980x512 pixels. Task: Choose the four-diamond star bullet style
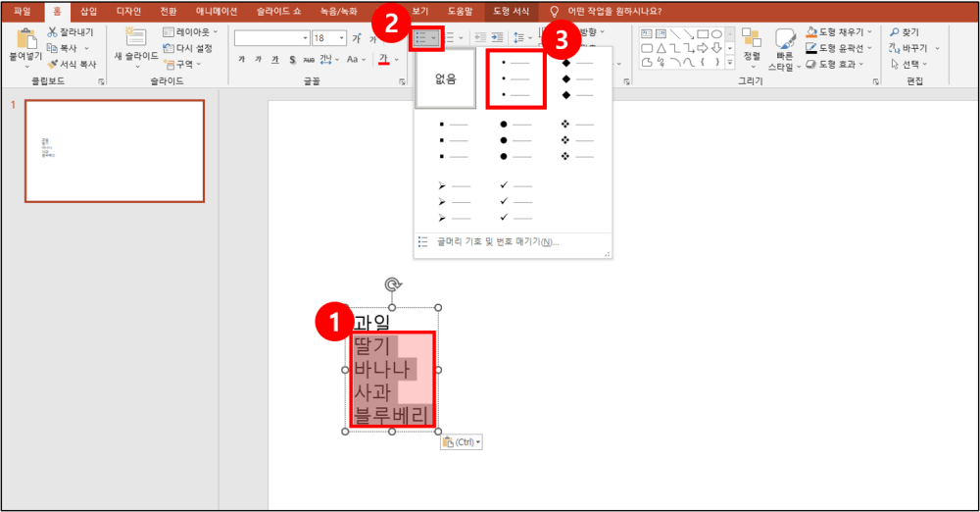point(578,141)
